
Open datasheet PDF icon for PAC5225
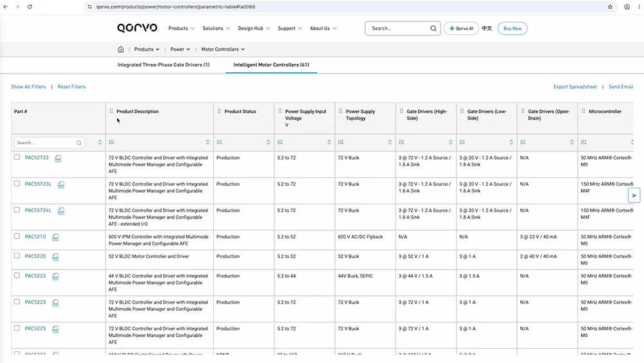point(55,329)
